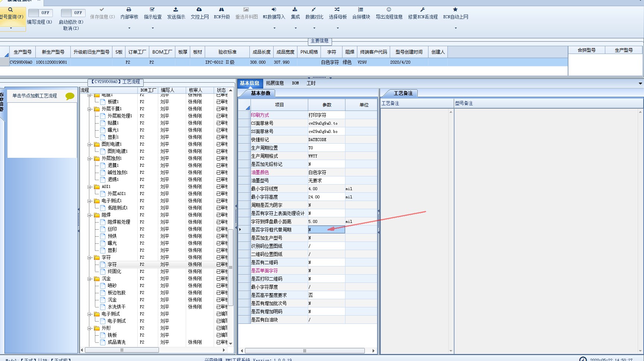Open the MI数据导入 dropdown arrow
The width and height of the screenshot is (644, 361).
click(x=274, y=28)
